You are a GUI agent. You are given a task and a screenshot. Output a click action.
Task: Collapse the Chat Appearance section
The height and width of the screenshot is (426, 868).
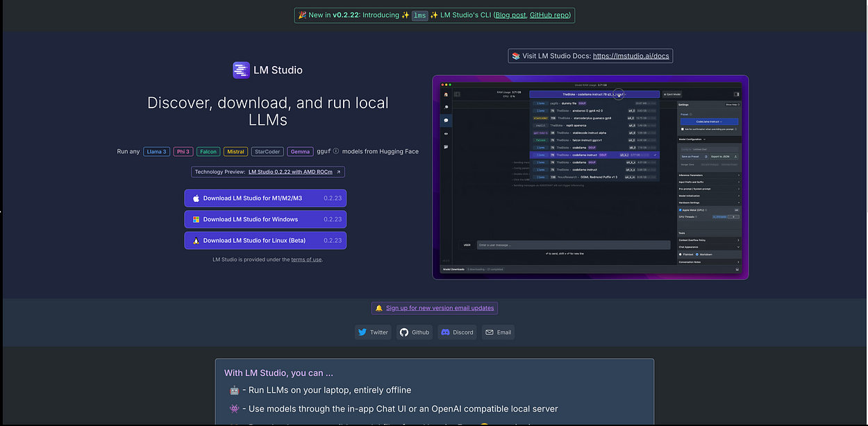coord(709,247)
